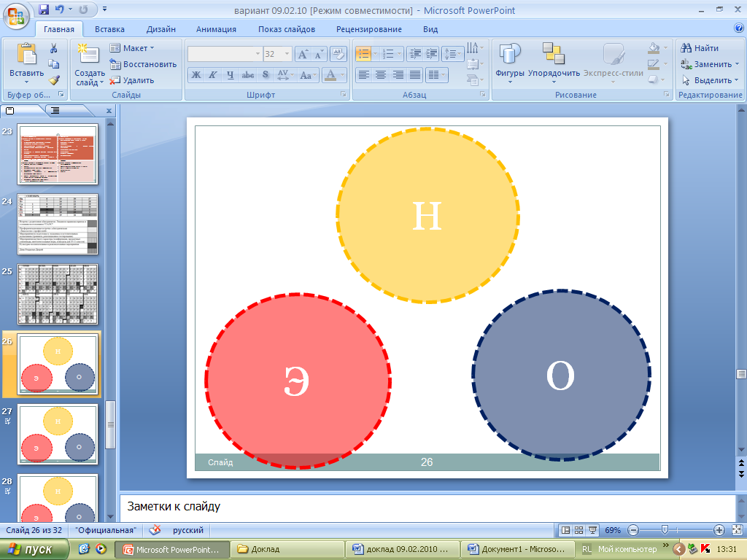Justify the paragraph text

pos(415,75)
